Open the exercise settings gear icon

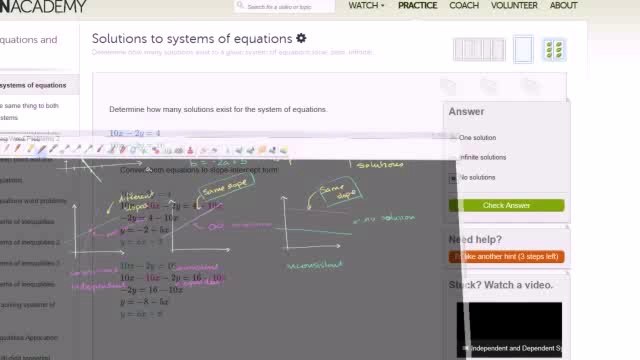point(301,38)
